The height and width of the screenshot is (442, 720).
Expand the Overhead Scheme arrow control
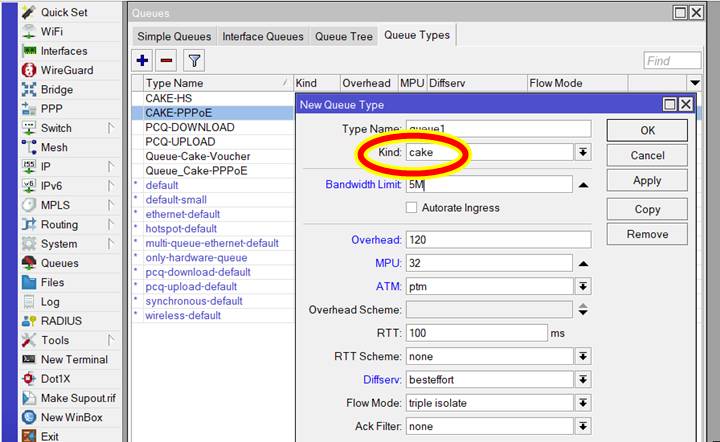(x=583, y=309)
